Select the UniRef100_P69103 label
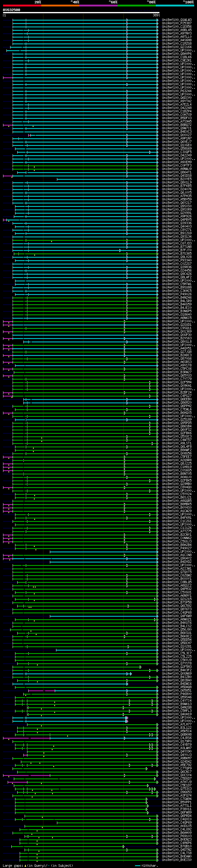Image resolution: width=197 pixels, height=868 pixels. pos(177,836)
